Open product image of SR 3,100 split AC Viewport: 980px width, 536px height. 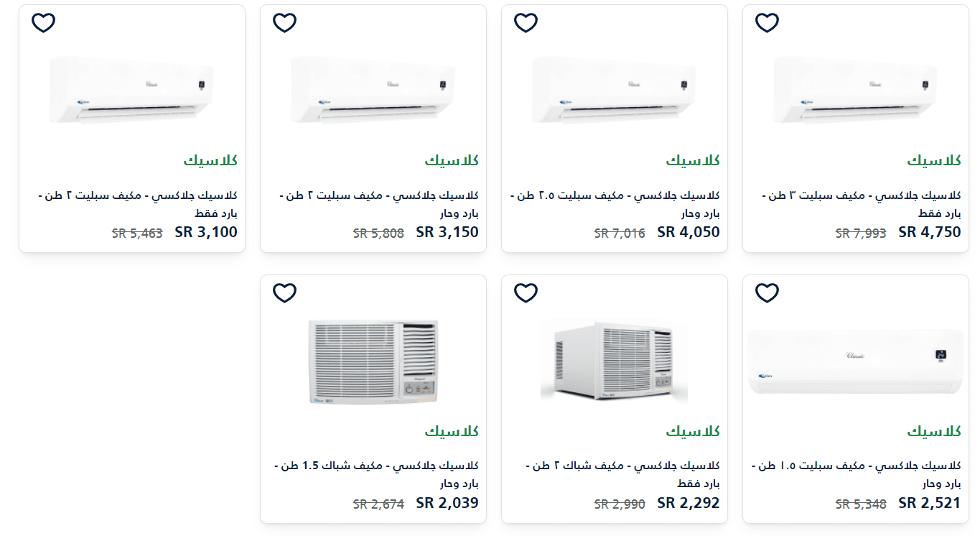coord(132,89)
